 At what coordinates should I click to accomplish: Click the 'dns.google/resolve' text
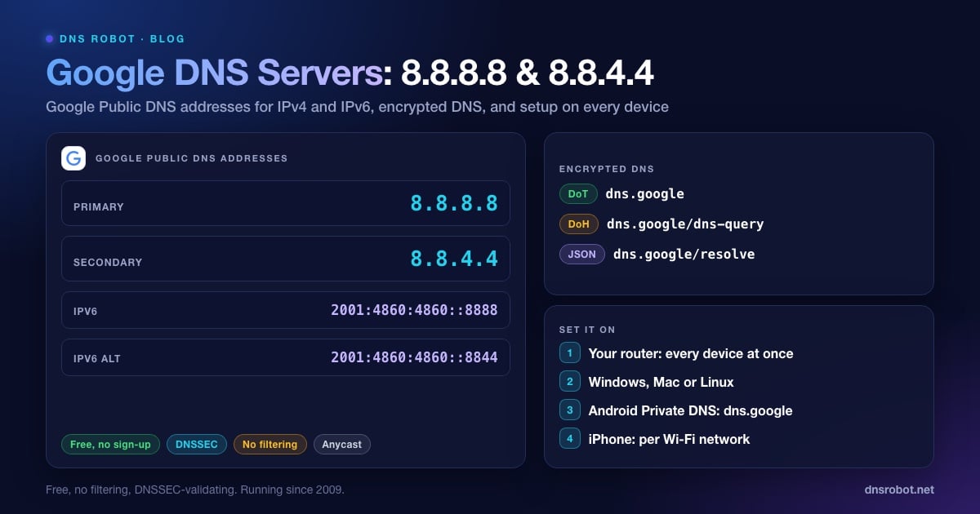point(684,254)
